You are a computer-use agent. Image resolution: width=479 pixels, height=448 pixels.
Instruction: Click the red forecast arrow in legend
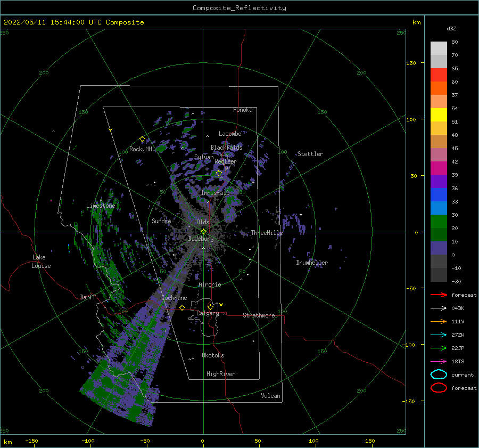(439, 295)
